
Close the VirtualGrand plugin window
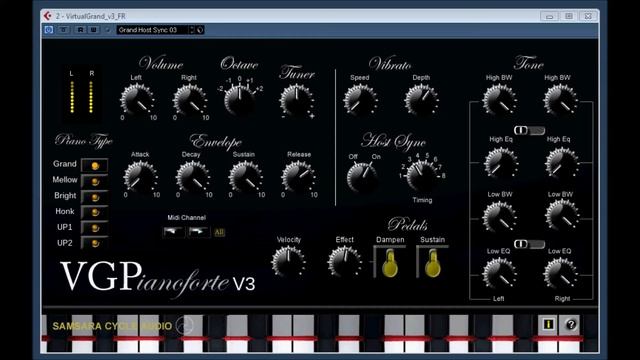(588, 16)
